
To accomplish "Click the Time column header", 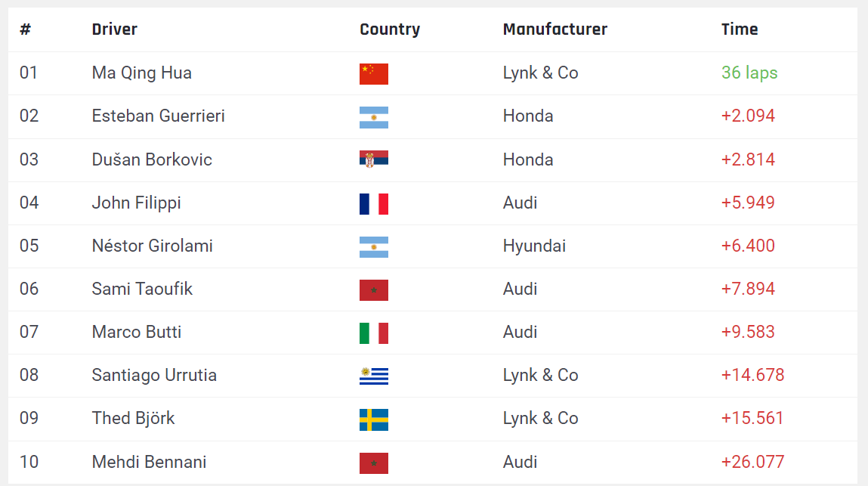I will click(740, 29).
